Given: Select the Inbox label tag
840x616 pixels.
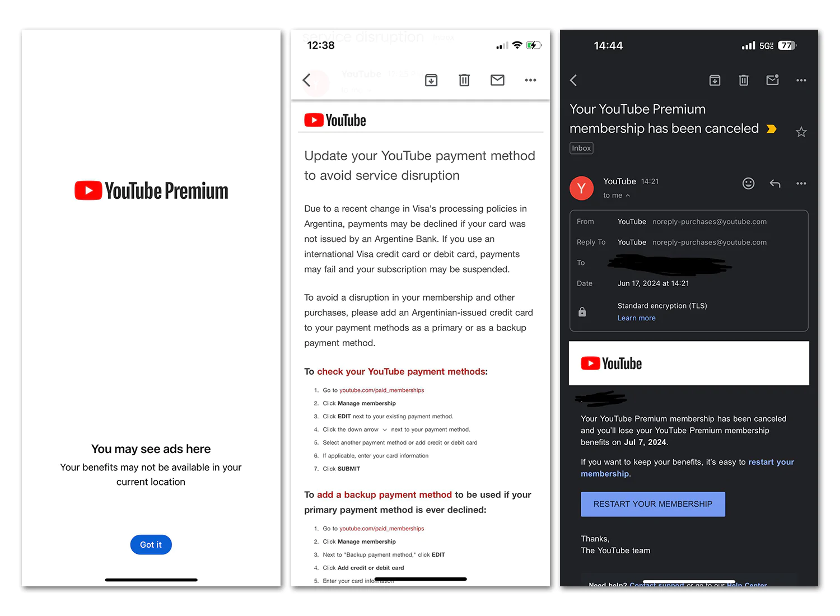Looking at the screenshot, I should click(x=581, y=148).
